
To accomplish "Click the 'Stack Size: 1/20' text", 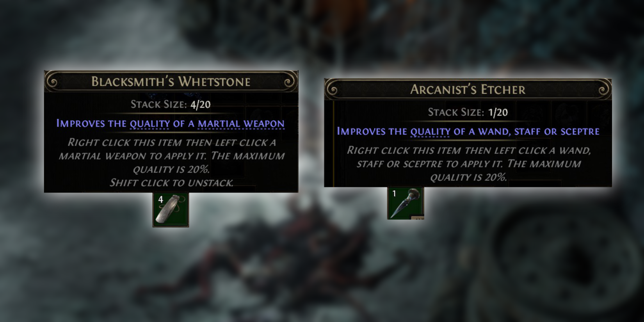I will 468,112.
